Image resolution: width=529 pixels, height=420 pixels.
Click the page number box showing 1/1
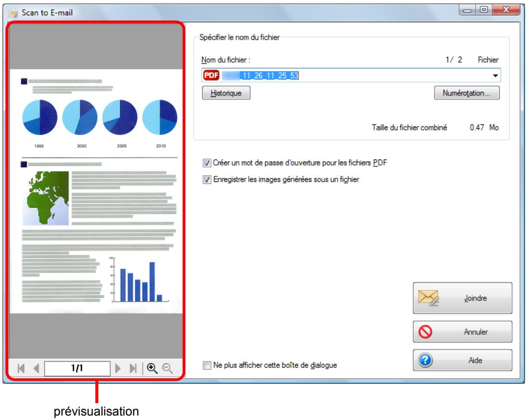pos(77,368)
